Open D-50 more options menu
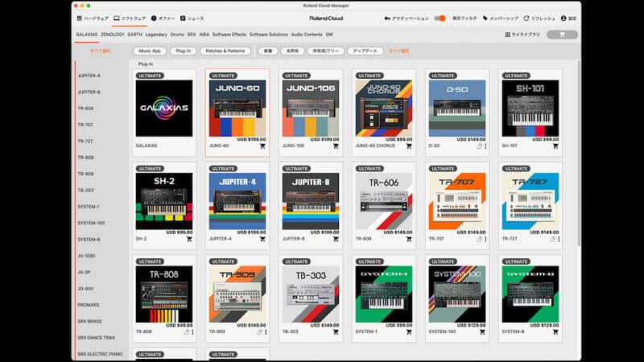Screen dimensions: 644x362 point(485,146)
